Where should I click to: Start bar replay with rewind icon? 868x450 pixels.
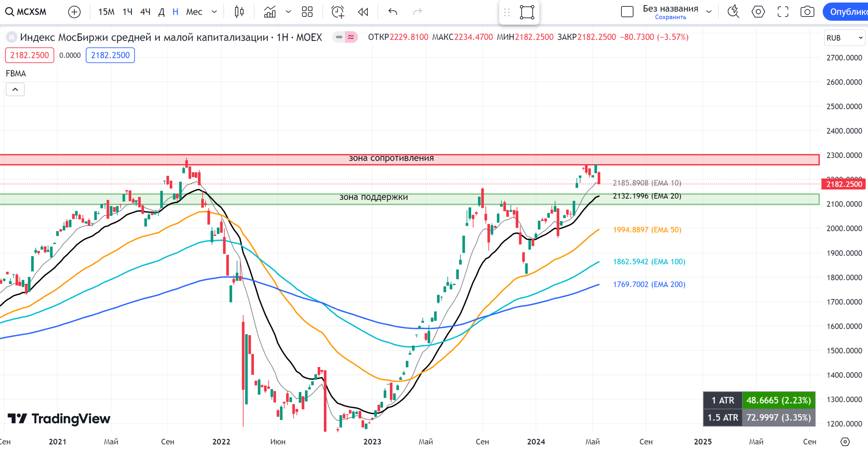tap(363, 12)
